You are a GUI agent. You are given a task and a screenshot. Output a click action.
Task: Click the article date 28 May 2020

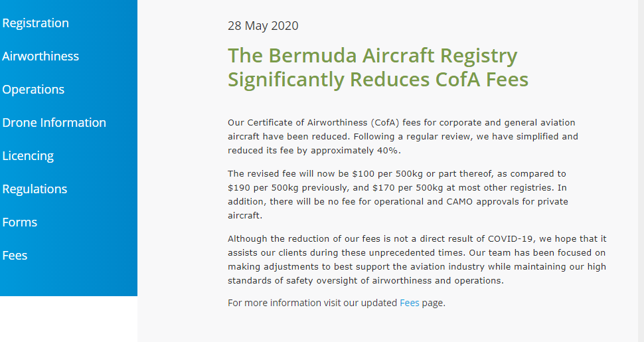263,26
